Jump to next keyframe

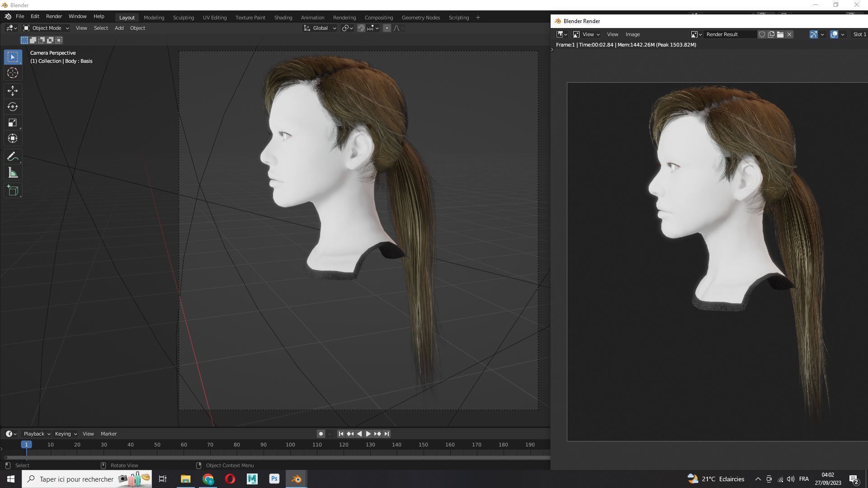pos(377,434)
